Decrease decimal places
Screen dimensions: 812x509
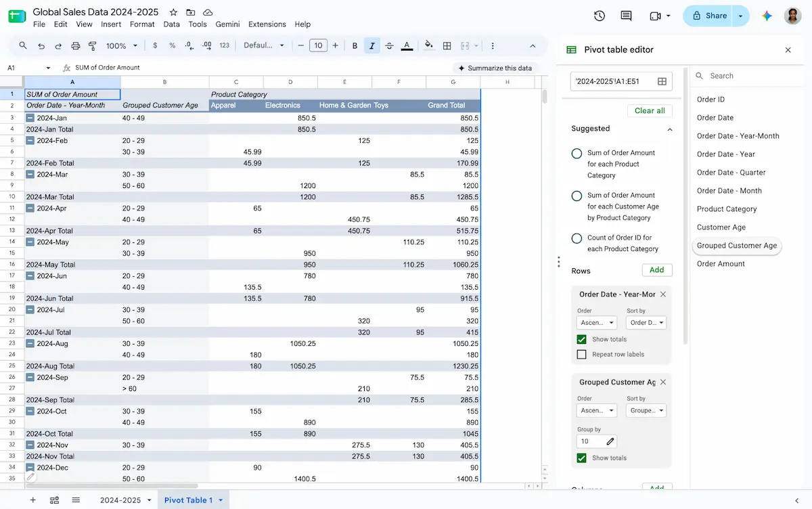(189, 45)
